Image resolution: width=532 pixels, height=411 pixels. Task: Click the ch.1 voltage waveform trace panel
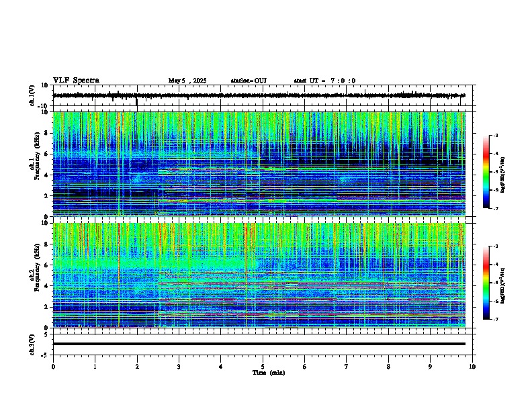click(x=264, y=95)
